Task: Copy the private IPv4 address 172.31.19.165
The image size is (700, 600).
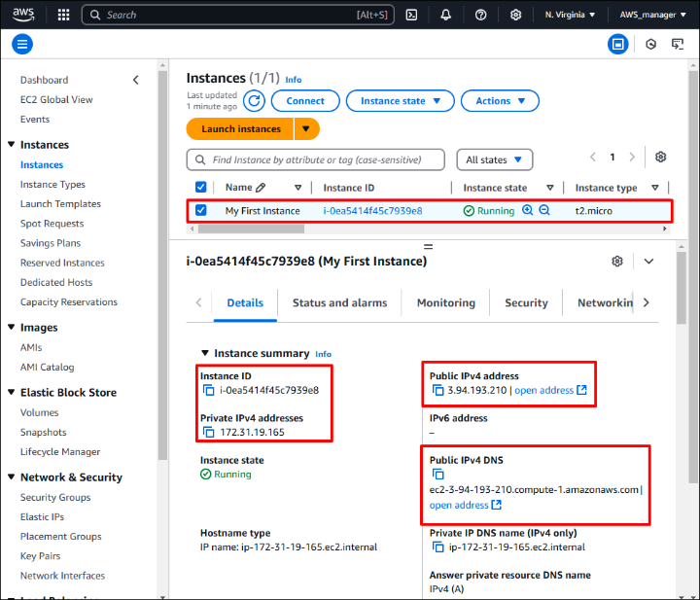Action: pyautogui.click(x=208, y=432)
